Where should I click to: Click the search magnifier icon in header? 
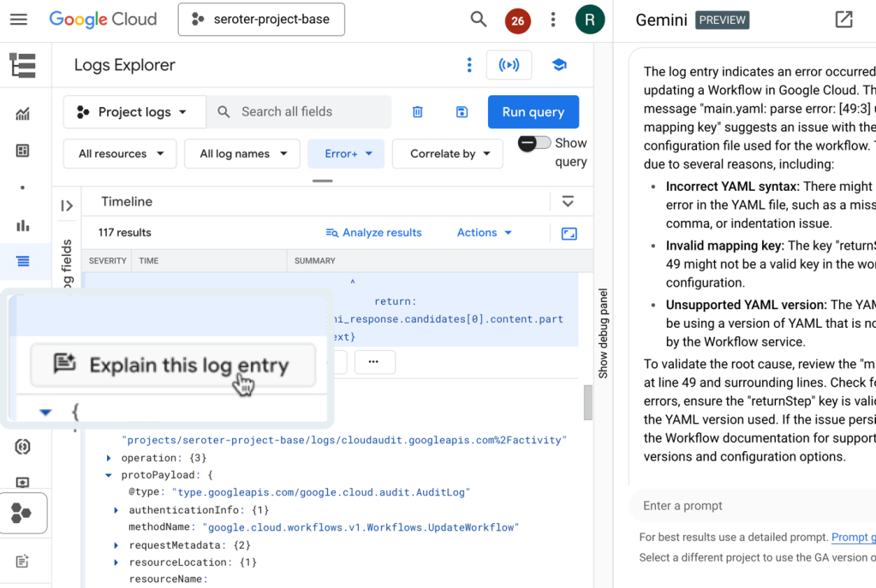[479, 20]
